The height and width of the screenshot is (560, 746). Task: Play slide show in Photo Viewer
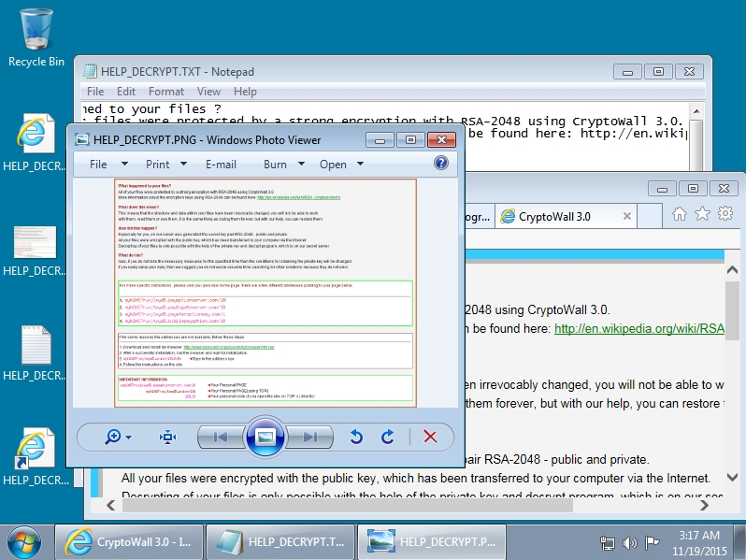265,437
